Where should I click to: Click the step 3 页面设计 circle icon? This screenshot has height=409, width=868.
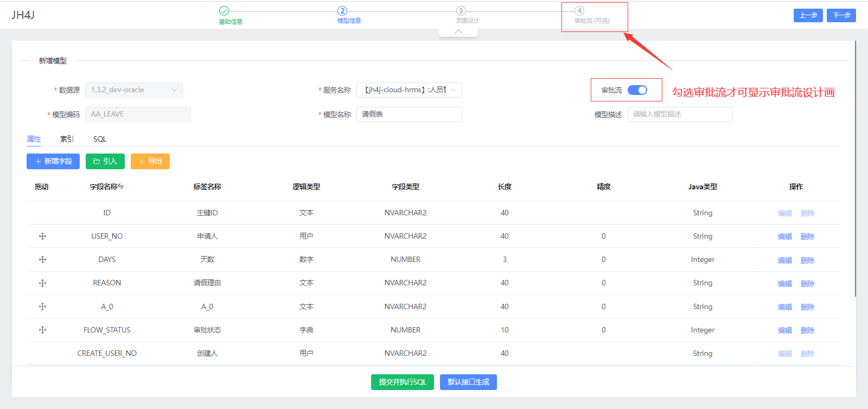tap(461, 11)
